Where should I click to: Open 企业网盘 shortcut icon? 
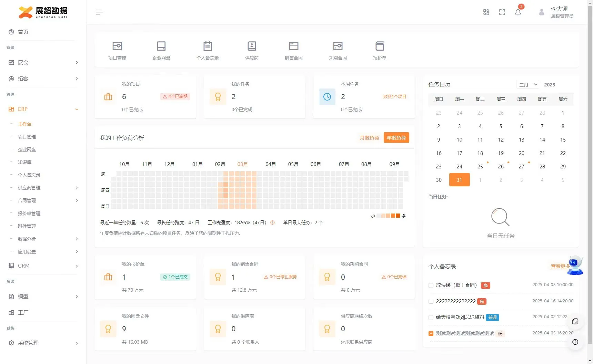[161, 46]
